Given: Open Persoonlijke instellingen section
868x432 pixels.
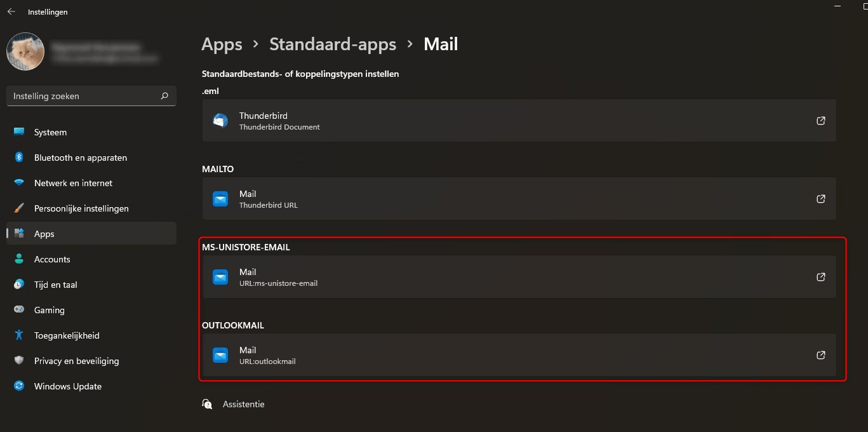Looking at the screenshot, I should click(x=91, y=208).
